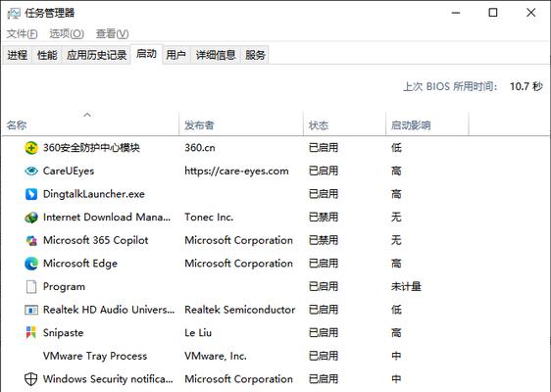Image resolution: width=551 pixels, height=392 pixels.
Task: Click 已启用 status of Realtek HD Audio
Action: (324, 310)
